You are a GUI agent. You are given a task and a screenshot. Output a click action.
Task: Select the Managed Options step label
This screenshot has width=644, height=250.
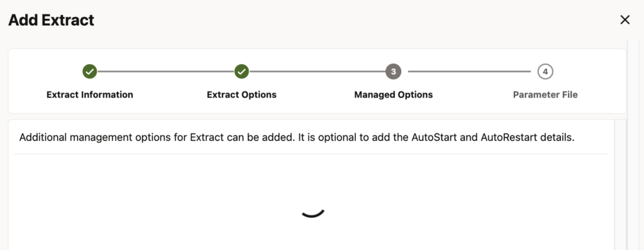coord(394,94)
